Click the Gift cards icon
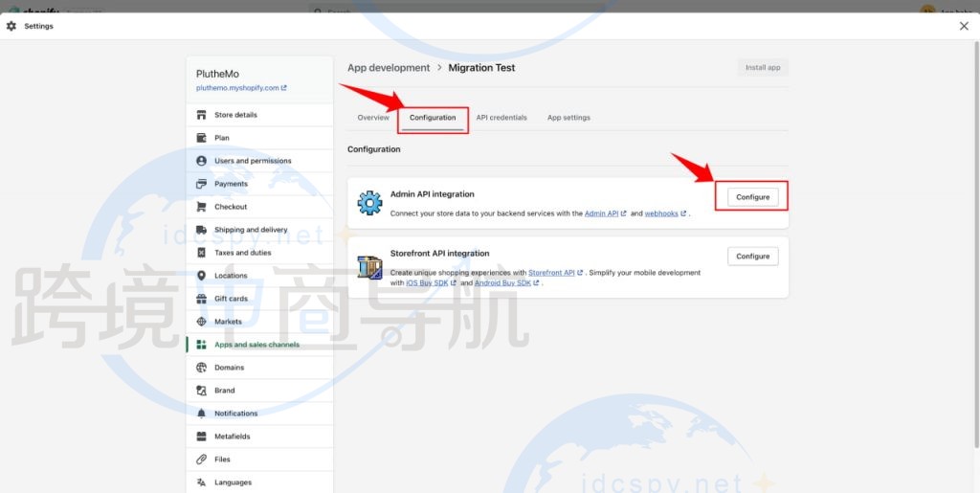Image resolution: width=980 pixels, height=493 pixels. tap(201, 299)
